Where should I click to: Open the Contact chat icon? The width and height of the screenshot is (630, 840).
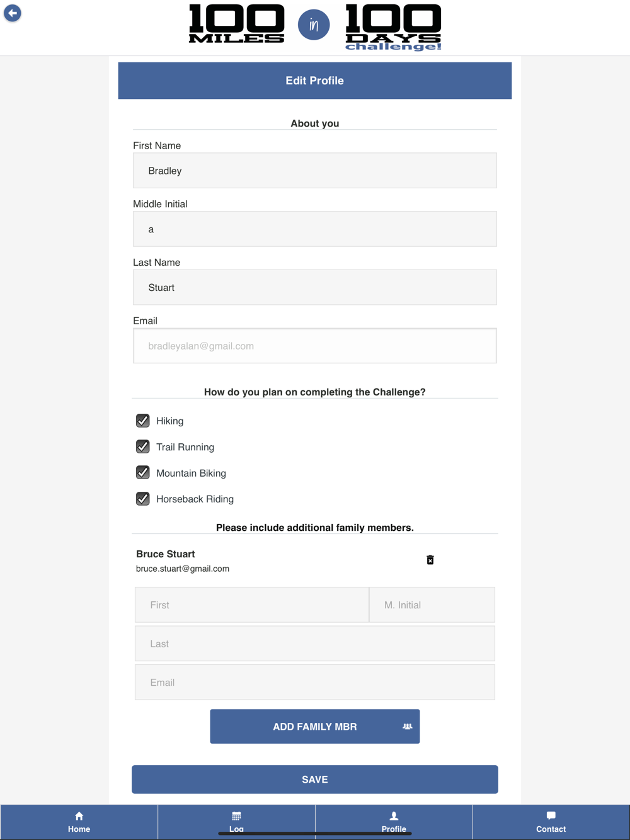551,816
